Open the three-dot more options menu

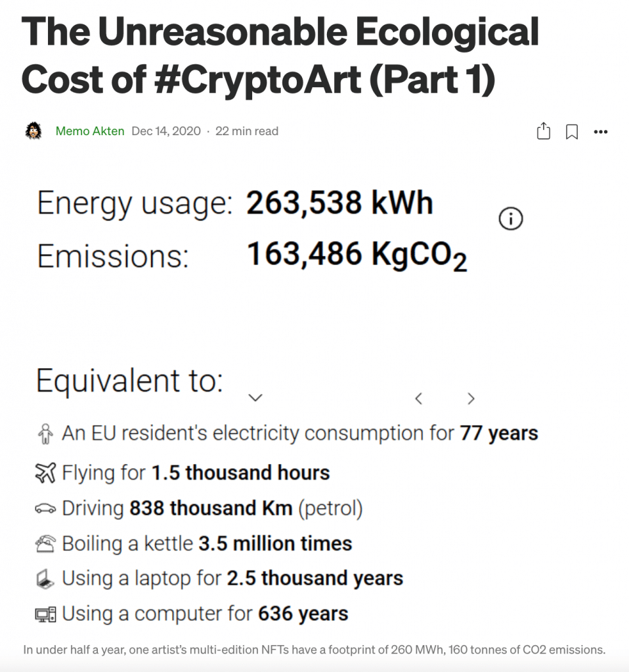[600, 132]
